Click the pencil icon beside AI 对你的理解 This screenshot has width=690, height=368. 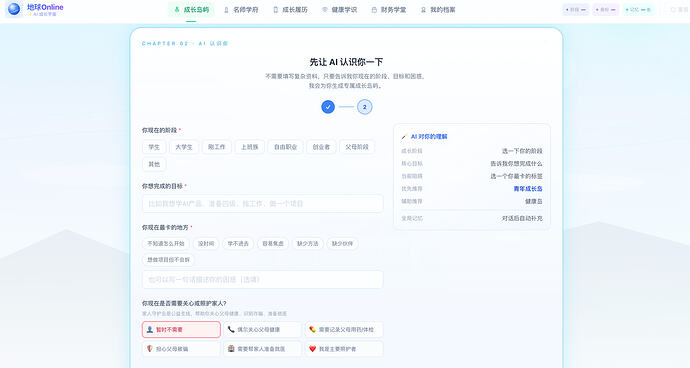coord(404,137)
